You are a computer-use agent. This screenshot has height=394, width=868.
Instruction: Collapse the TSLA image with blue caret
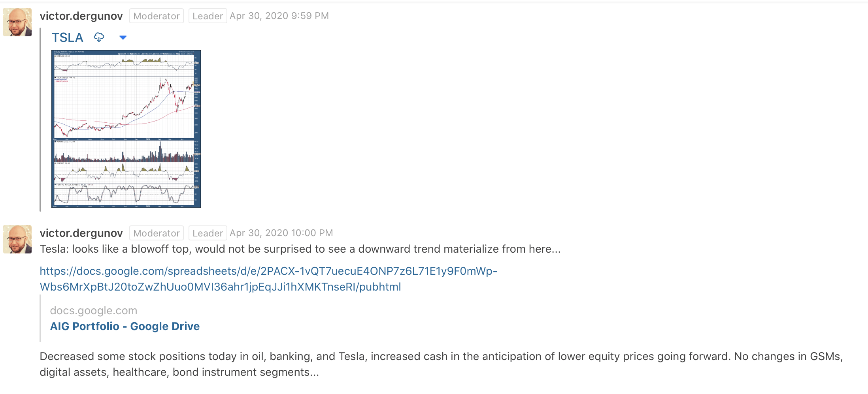pos(123,38)
